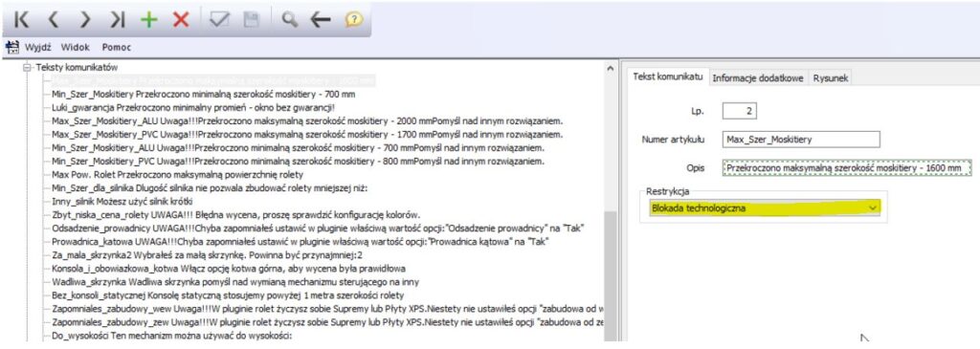The height and width of the screenshot is (349, 980).
Task: Open the Pomoc menu
Action: pos(116,48)
